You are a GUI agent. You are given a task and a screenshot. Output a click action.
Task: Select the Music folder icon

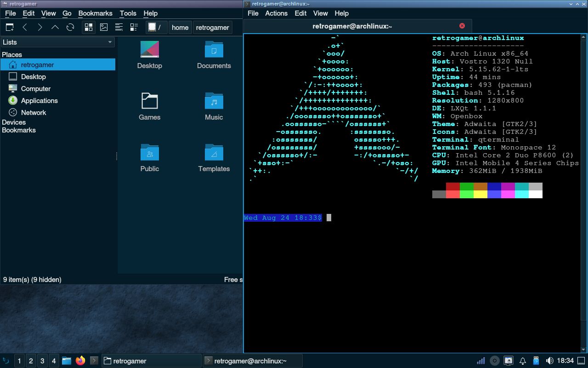(x=214, y=106)
